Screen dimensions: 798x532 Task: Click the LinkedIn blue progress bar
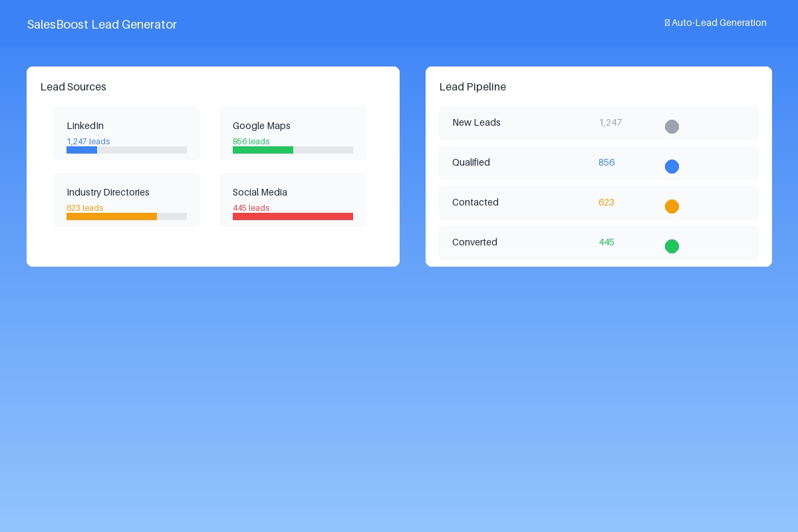(82, 150)
